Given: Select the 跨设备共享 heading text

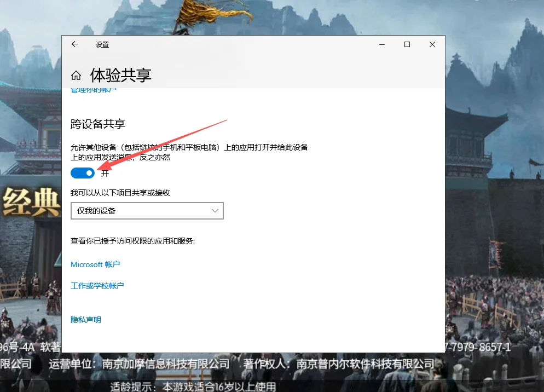Looking at the screenshot, I should pos(98,124).
